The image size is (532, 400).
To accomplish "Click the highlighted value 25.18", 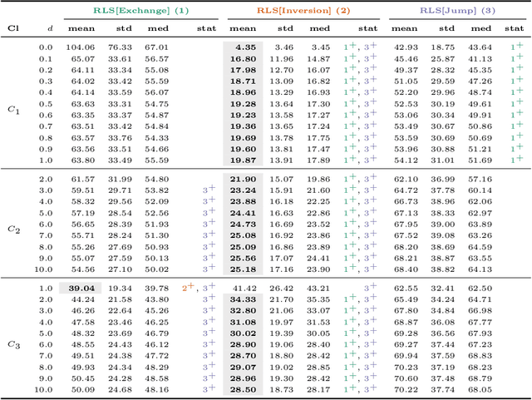I will coord(243,269).
